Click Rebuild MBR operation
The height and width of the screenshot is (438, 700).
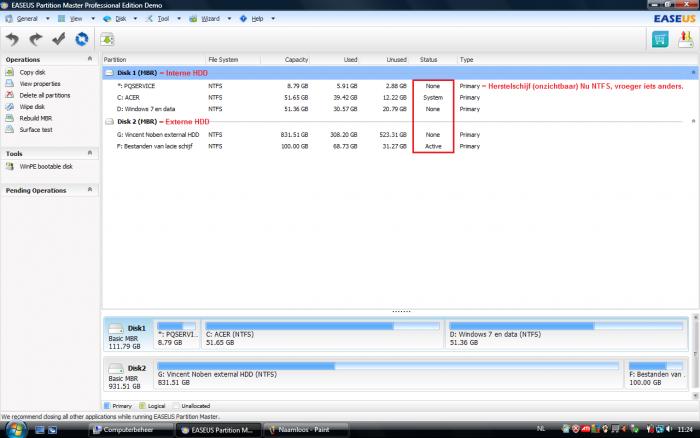(x=36, y=118)
